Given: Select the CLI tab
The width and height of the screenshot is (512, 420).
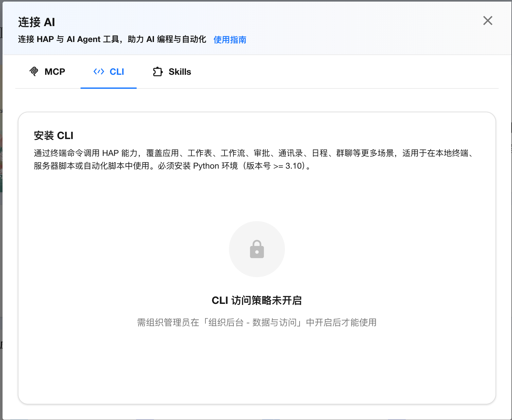Looking at the screenshot, I should point(108,72).
